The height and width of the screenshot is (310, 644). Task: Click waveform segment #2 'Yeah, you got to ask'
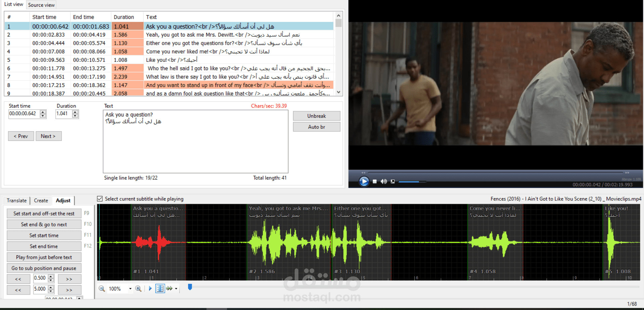coord(289,242)
